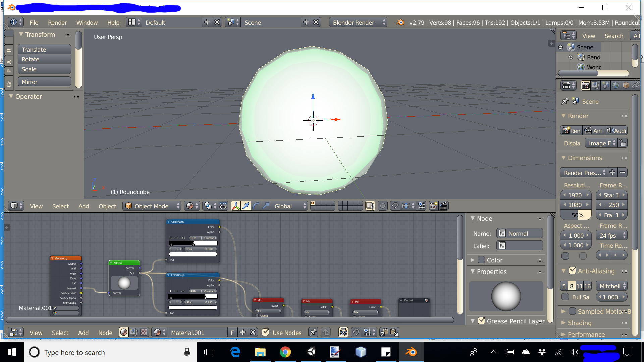Enable snapping (magnet icon) in 3D view header
This screenshot has width=644, height=362.
[395, 206]
